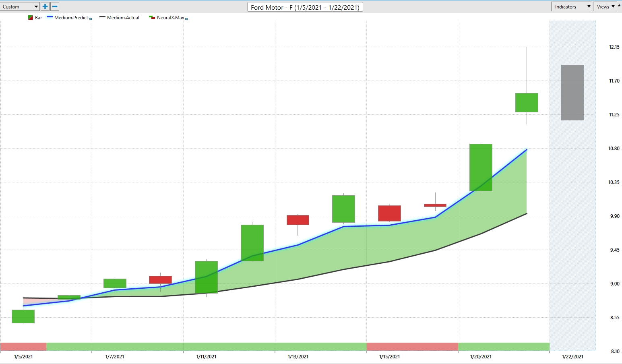The height and width of the screenshot is (364, 622).
Task: Click the 1/13/2021 date axis label
Action: (298, 357)
